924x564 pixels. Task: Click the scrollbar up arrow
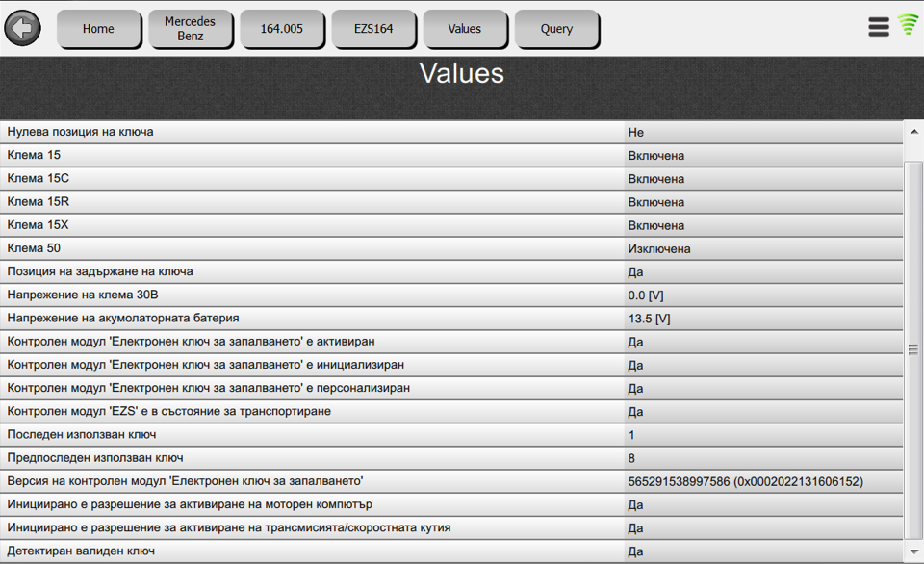point(914,132)
